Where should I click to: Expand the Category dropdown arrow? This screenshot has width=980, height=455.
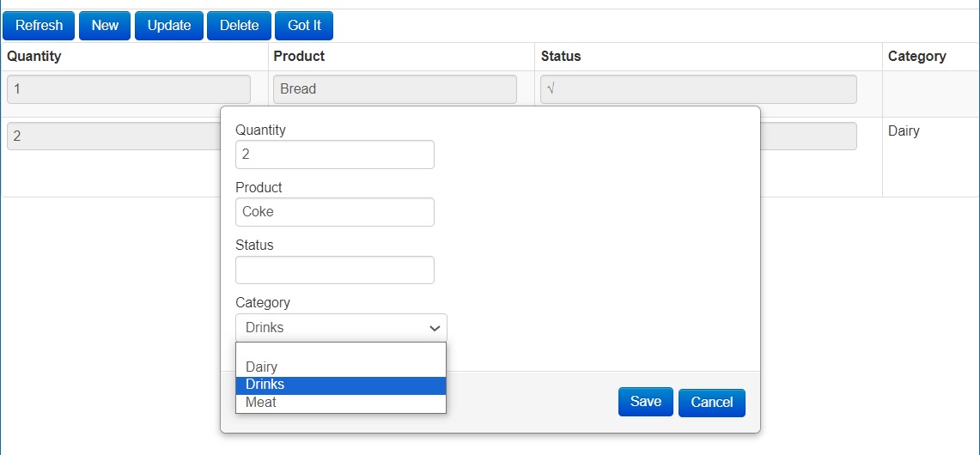(435, 328)
